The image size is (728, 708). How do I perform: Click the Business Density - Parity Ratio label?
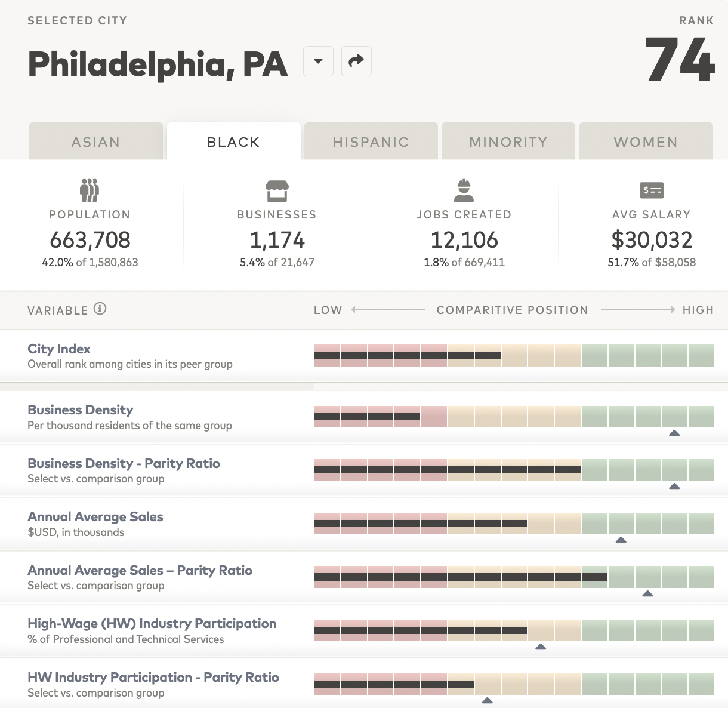[124, 463]
